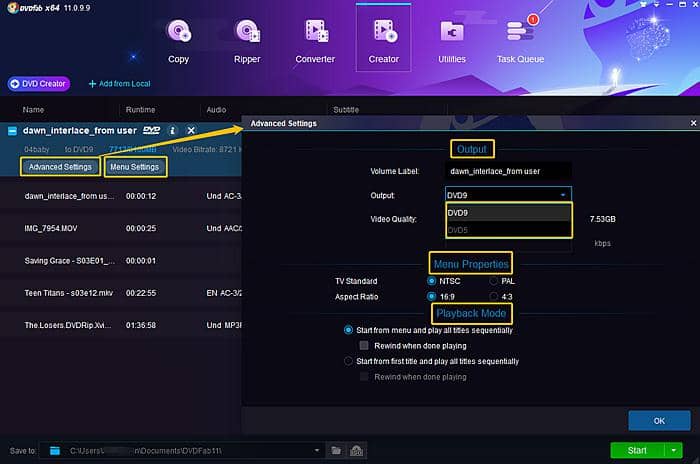Viewport: 700px width, 464px height.
Task: Select the Creator tab
Action: 383,42
